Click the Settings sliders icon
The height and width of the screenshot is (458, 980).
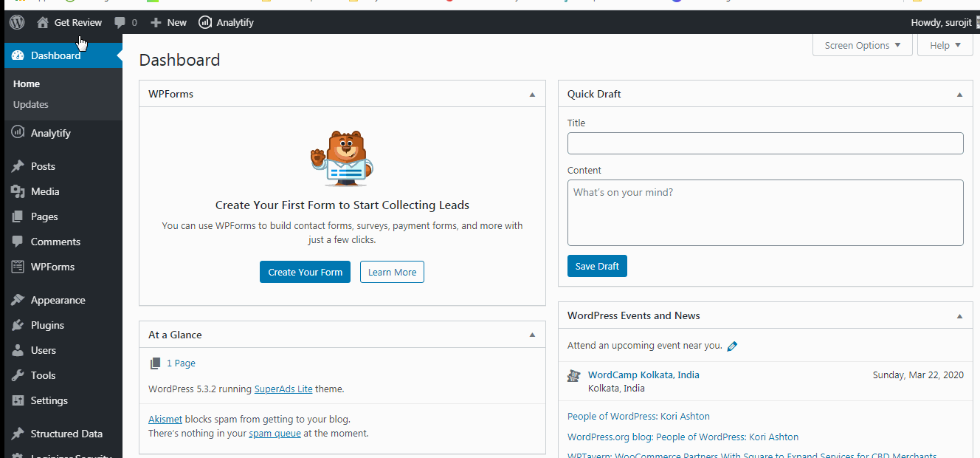[18, 400]
